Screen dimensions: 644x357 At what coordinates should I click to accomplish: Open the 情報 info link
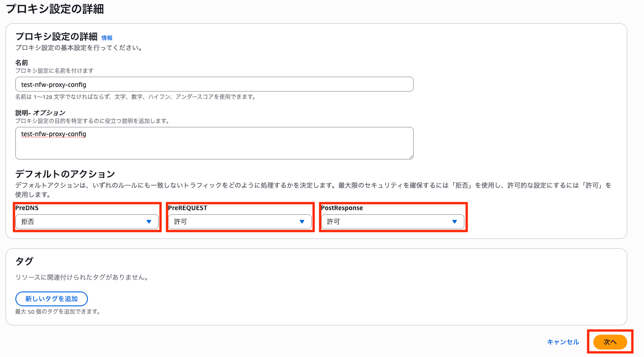(x=107, y=38)
